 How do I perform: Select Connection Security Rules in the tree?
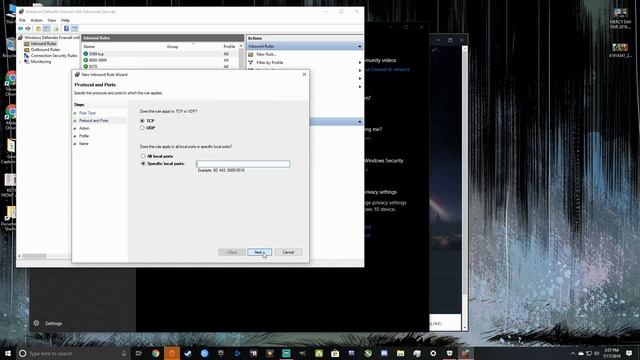[54, 56]
